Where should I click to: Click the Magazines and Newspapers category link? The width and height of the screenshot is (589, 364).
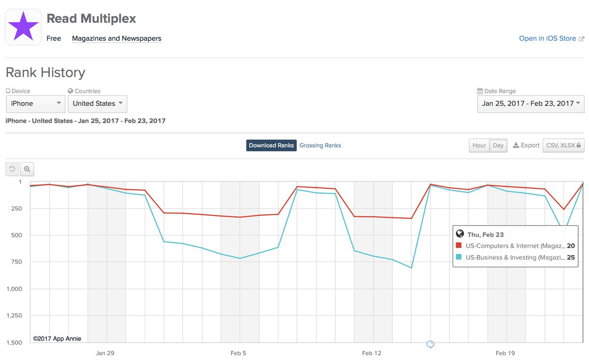tap(116, 38)
